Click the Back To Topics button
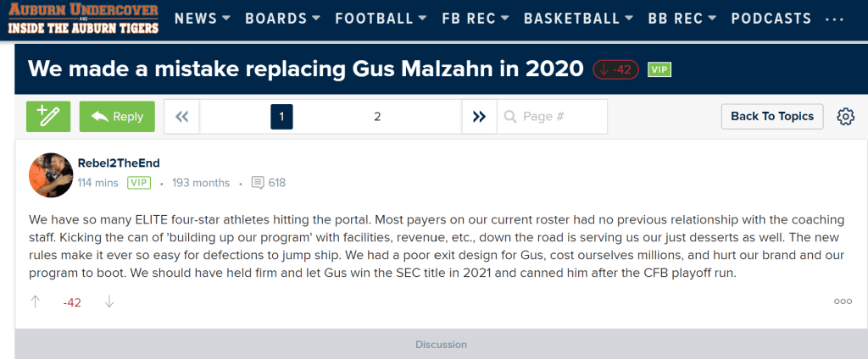The image size is (868, 359). click(772, 116)
